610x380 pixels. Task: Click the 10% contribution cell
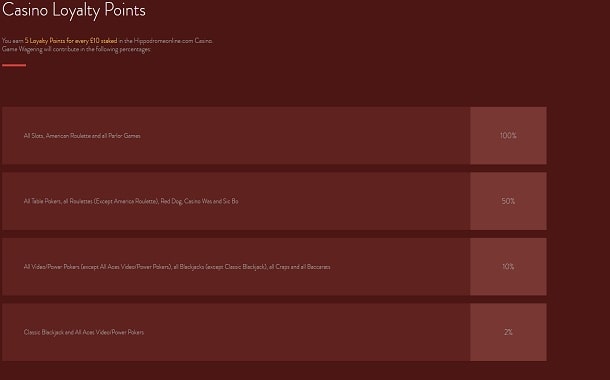(x=508, y=266)
